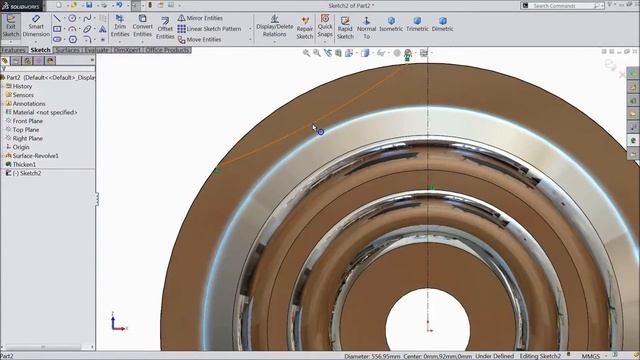Open the PropertyManager panel tab

[x=16, y=61]
